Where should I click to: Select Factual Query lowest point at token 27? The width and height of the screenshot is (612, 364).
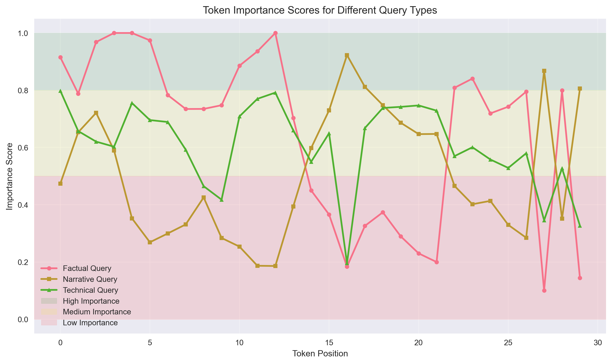click(x=544, y=291)
